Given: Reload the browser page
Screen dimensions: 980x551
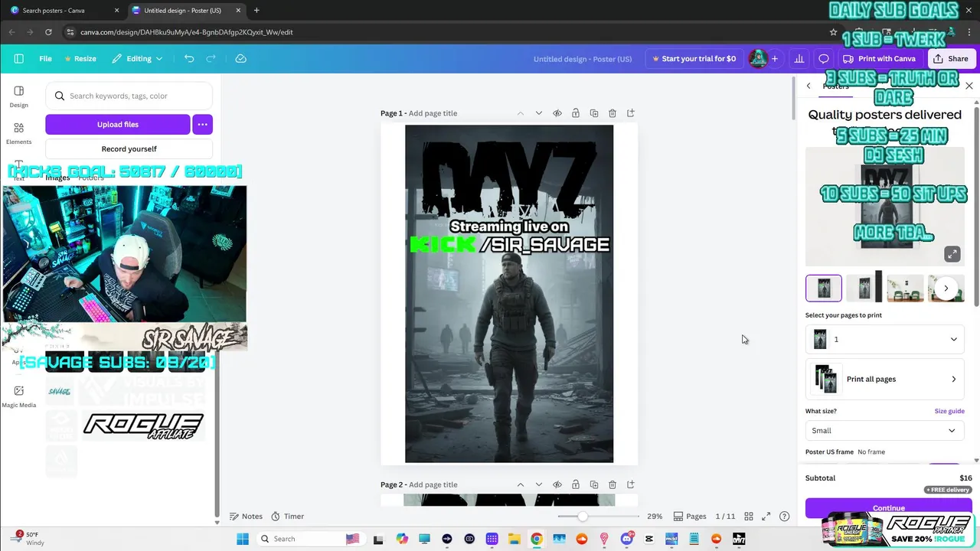Looking at the screenshot, I should coord(48,32).
